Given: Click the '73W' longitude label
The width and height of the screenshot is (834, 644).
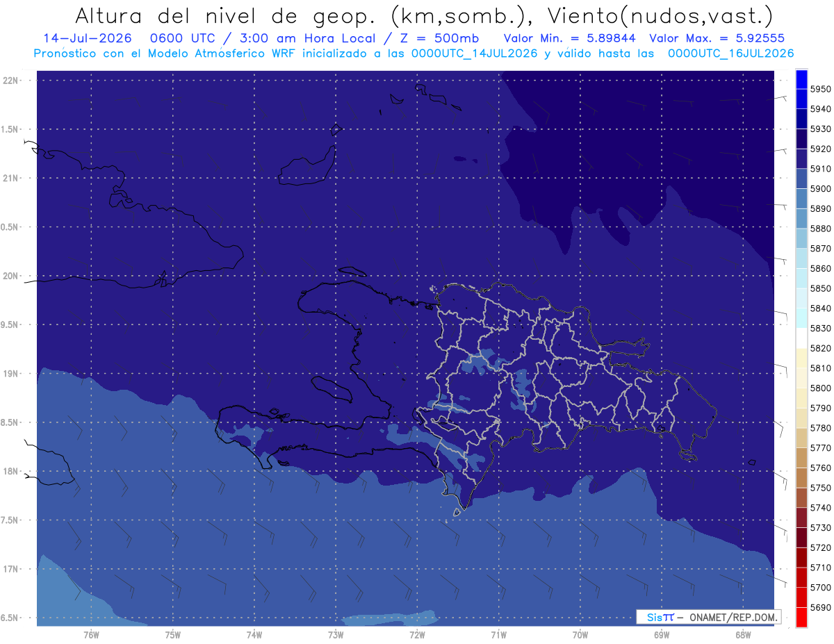Looking at the screenshot, I should pos(336,634).
